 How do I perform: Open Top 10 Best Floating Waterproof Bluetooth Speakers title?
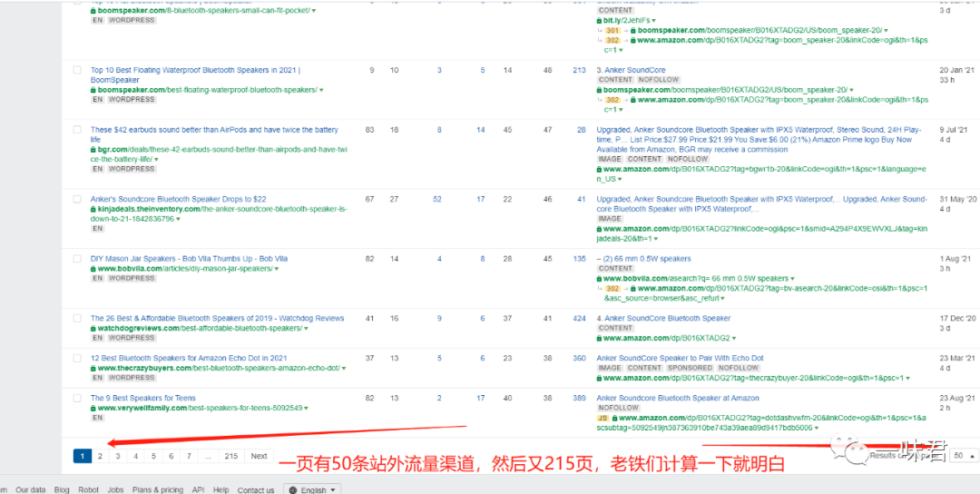coord(195,75)
